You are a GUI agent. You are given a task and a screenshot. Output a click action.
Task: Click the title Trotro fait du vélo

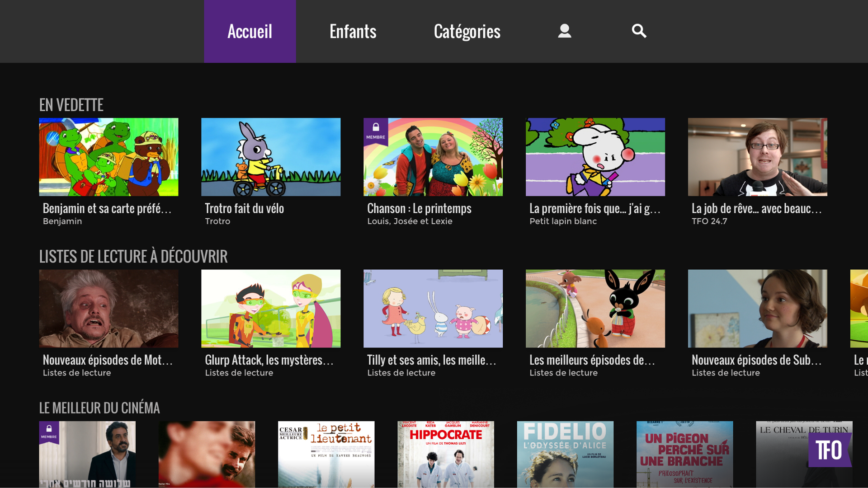coord(245,208)
